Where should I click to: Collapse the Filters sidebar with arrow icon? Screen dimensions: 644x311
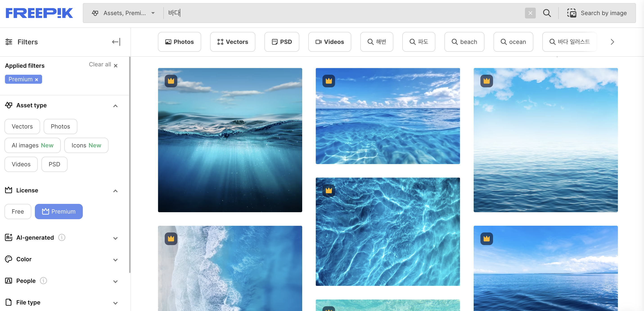pos(116,42)
